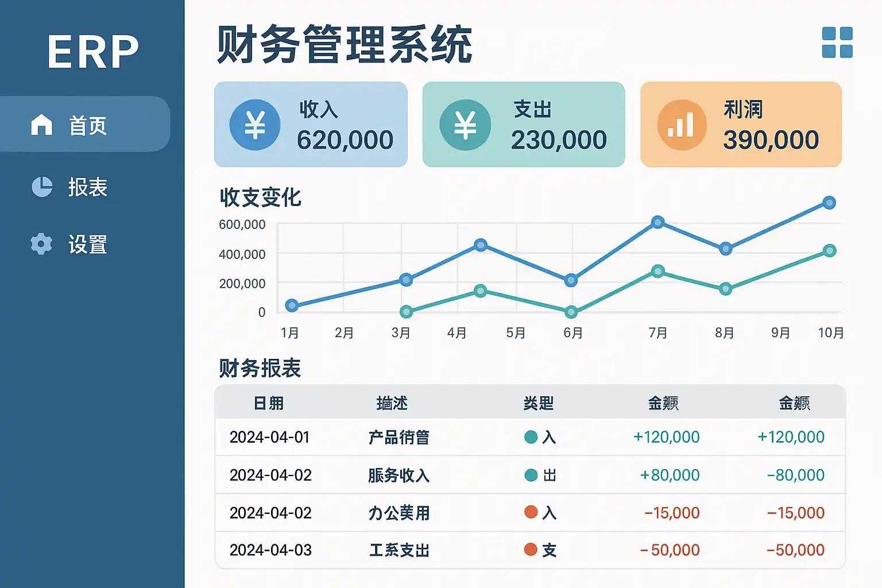Open the 收入 summary card
This screenshot has height=588, width=882.
311,125
